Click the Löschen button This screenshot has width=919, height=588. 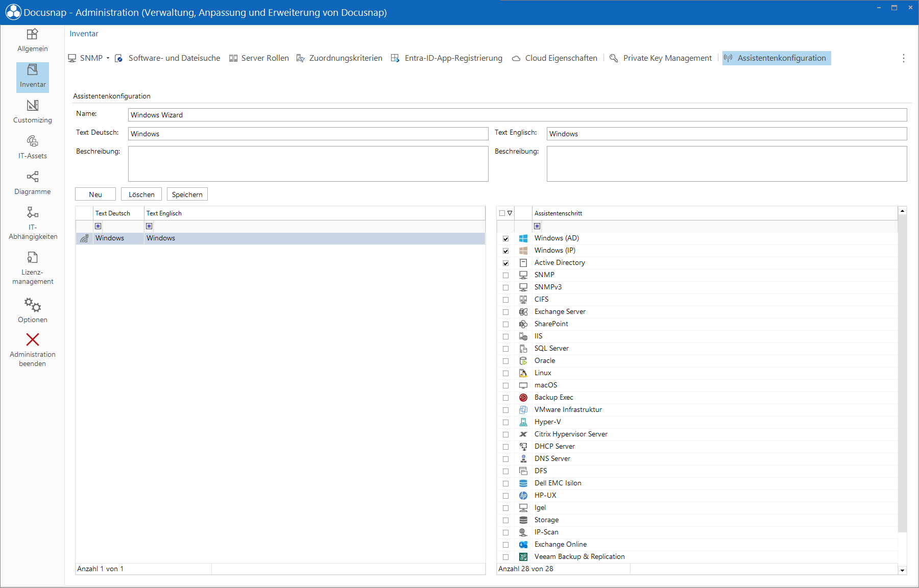pos(141,194)
